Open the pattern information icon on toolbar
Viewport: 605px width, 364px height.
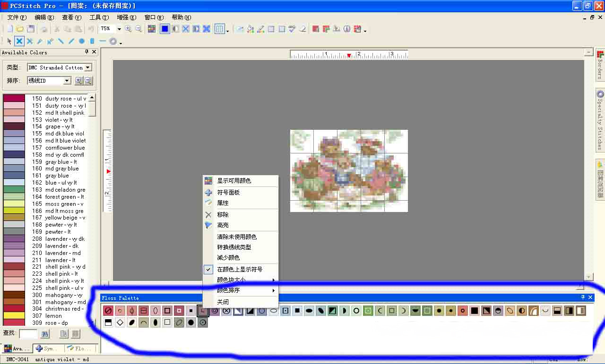(346, 29)
